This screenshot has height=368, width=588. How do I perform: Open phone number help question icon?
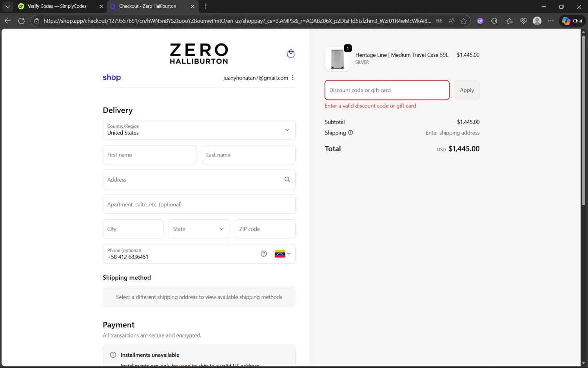264,254
